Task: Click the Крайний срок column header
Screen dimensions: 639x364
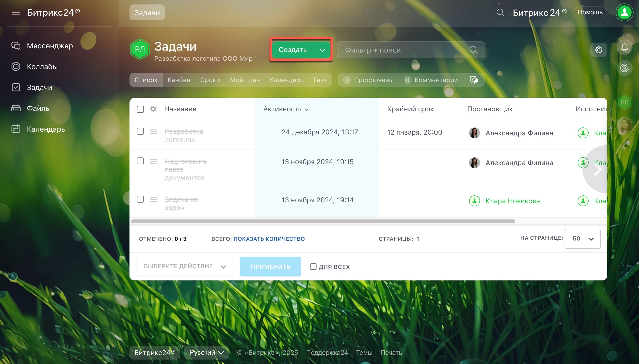Action: pyautogui.click(x=410, y=109)
